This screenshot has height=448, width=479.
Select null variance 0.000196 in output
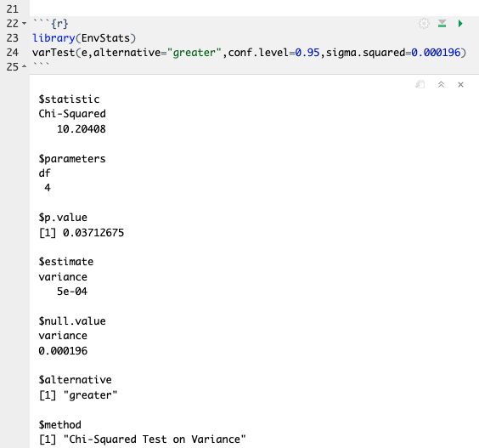tap(63, 351)
